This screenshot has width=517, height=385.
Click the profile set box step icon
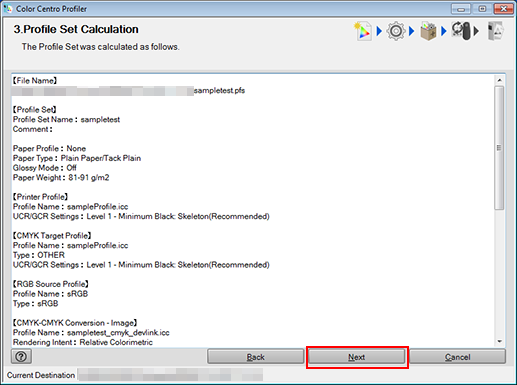[x=428, y=31]
